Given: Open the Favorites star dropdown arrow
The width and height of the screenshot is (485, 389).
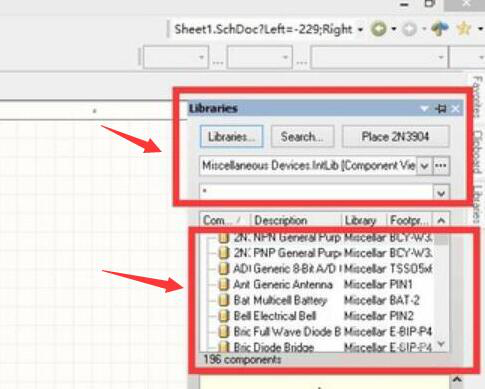Looking at the screenshot, I should [480, 29].
